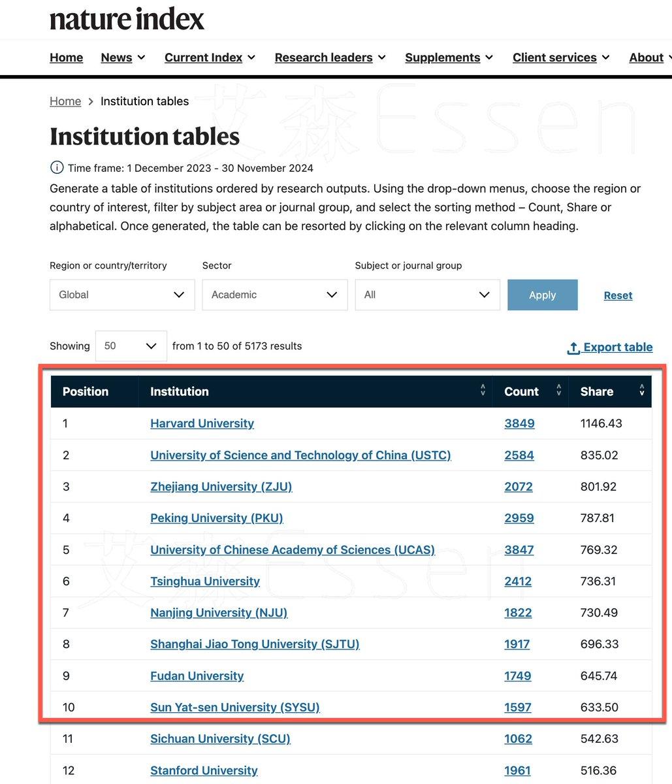
Task: Select the share value 801.92
Action: [598, 487]
